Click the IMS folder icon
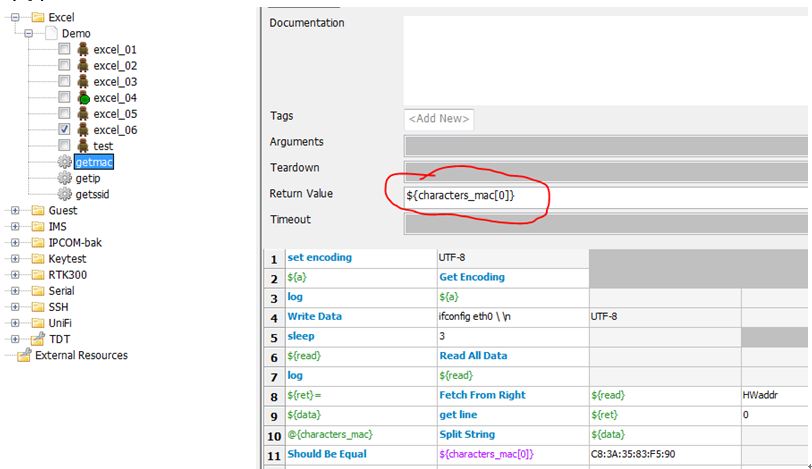The image size is (812, 469). pyautogui.click(x=38, y=227)
